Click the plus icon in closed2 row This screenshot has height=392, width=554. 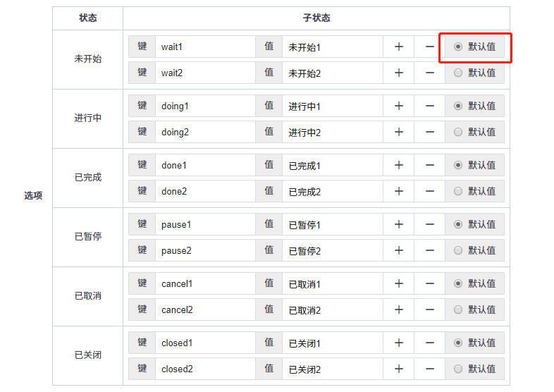pos(398,369)
